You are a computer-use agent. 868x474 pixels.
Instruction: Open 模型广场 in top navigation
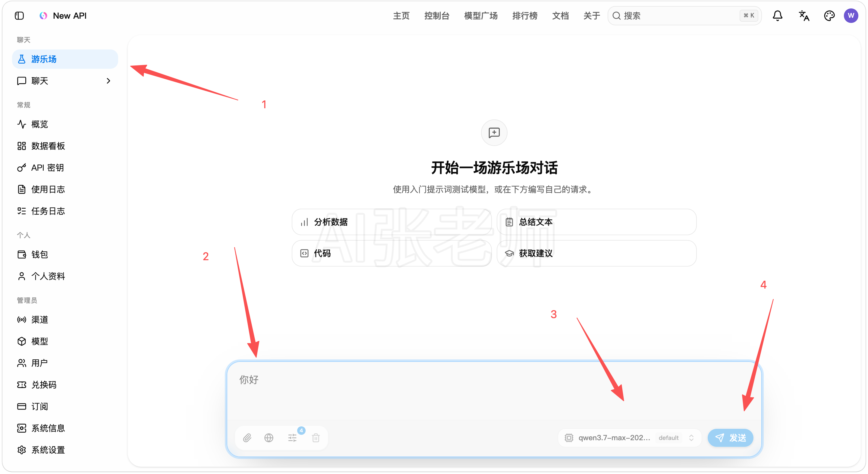[x=481, y=16]
